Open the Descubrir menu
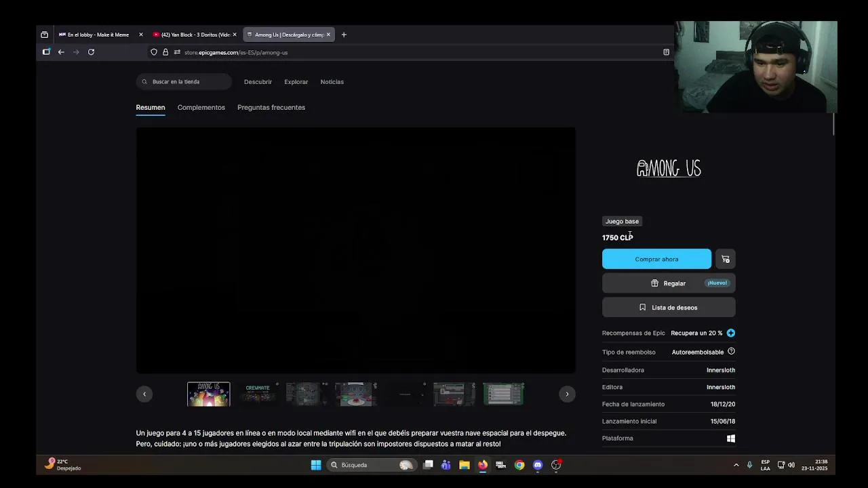This screenshot has height=488, width=868. point(258,82)
